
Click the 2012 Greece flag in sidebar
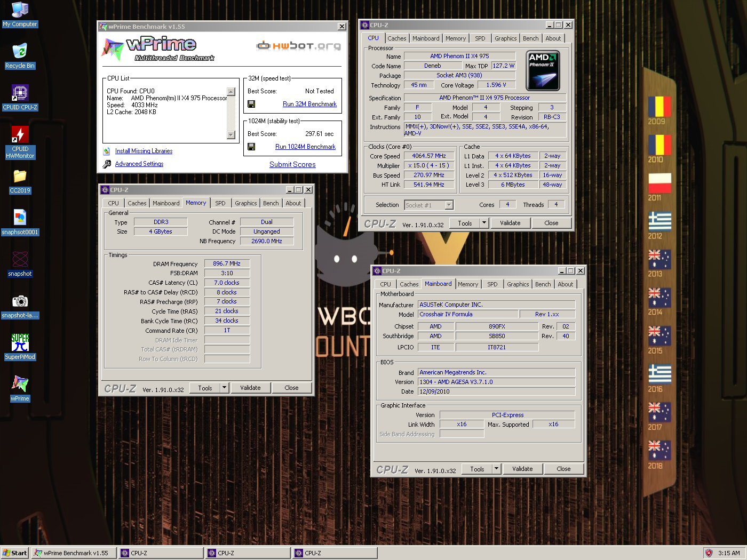point(659,221)
